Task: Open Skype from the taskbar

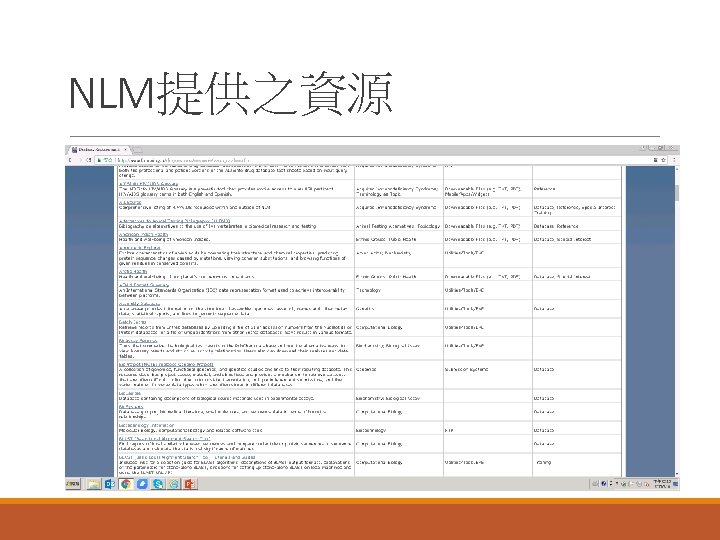Action: pos(158,484)
